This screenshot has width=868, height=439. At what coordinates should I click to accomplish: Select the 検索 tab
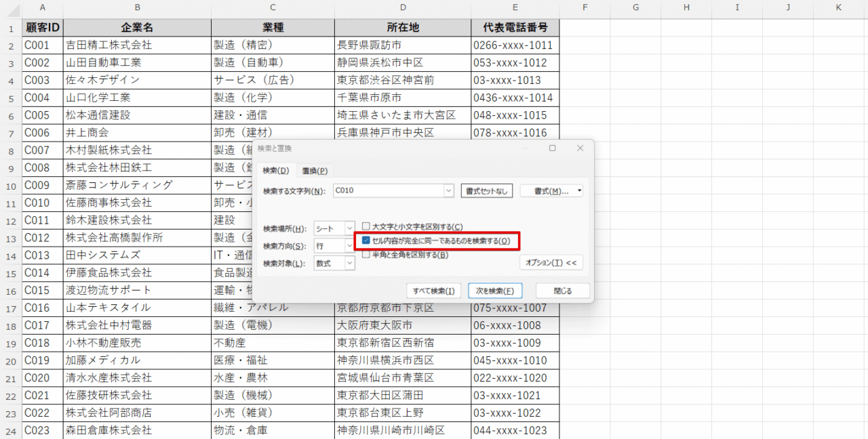276,171
